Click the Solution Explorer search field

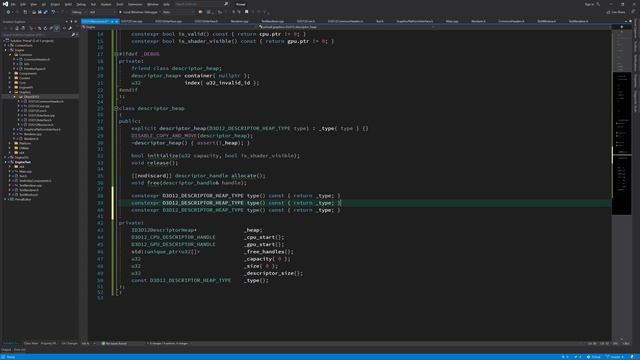[x=37, y=35]
